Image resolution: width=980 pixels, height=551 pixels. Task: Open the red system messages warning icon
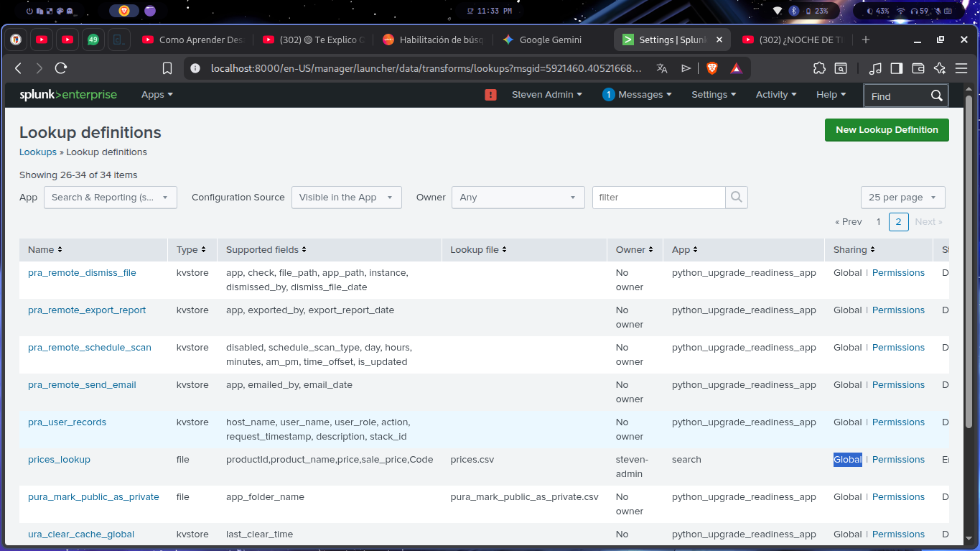point(490,94)
